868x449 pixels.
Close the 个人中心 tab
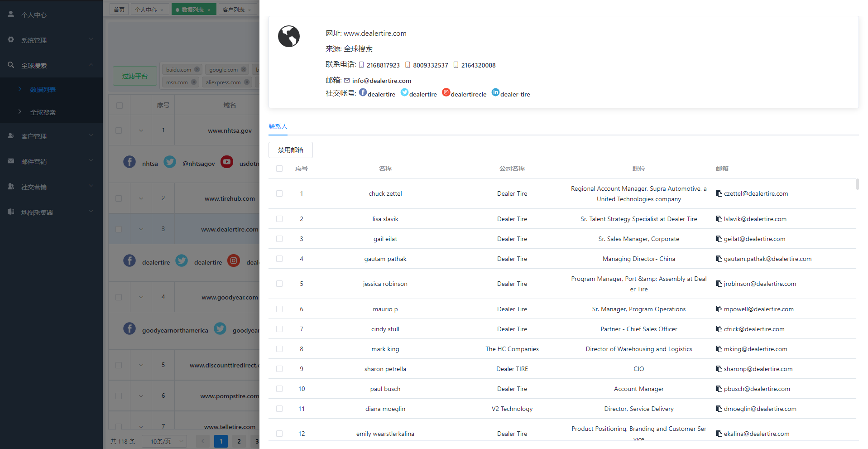pyautogui.click(x=162, y=10)
